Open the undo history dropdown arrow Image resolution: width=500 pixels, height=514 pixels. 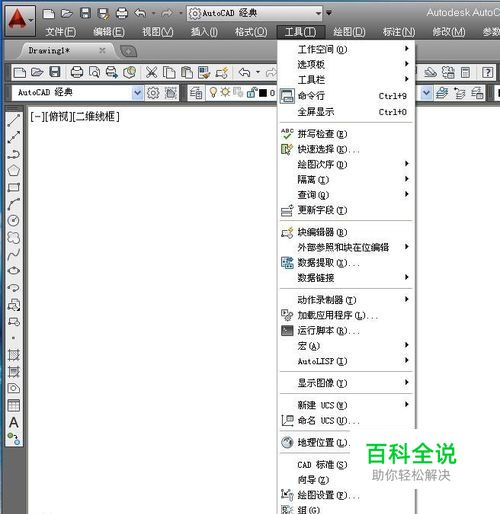153,13
